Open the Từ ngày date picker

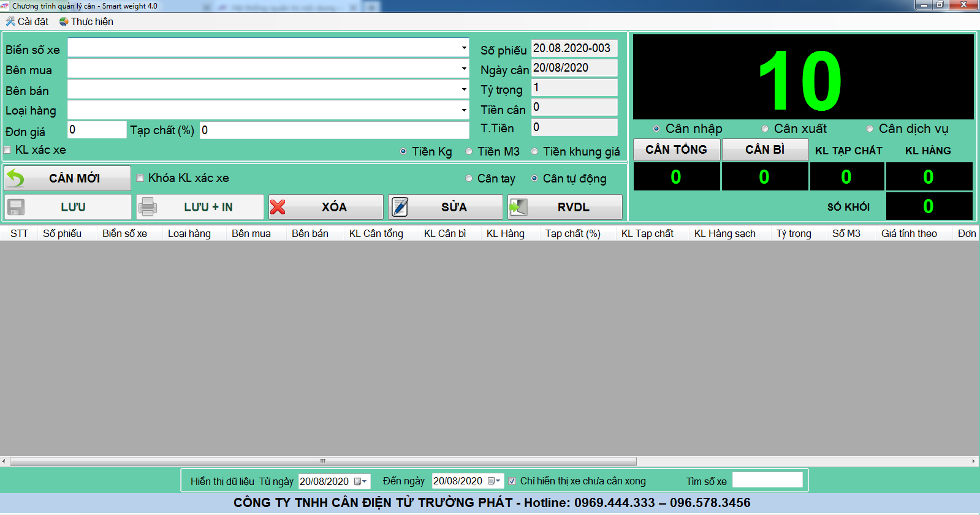(x=360, y=481)
